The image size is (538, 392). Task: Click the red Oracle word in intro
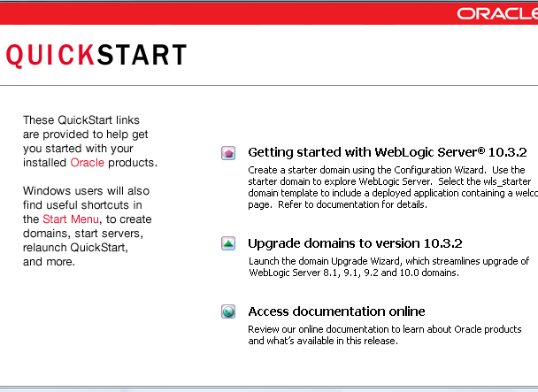(x=87, y=162)
